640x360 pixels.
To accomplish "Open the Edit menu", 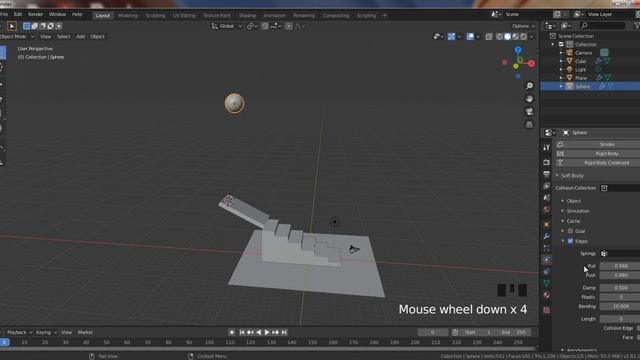I will (18, 14).
